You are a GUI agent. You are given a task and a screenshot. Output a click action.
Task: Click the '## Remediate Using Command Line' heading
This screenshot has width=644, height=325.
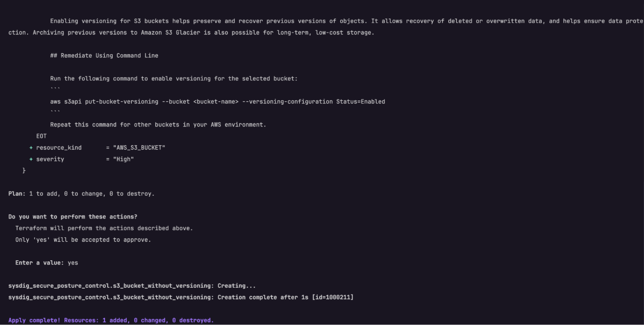point(104,56)
